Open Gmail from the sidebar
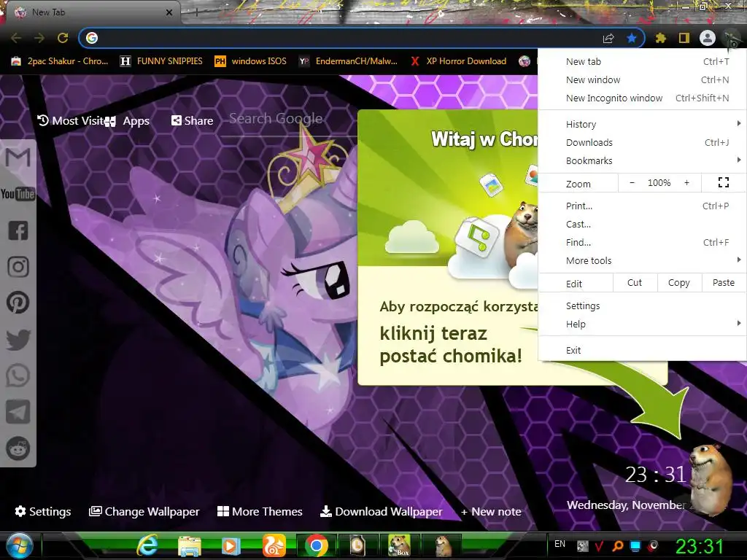The width and height of the screenshot is (747, 560). (x=18, y=157)
